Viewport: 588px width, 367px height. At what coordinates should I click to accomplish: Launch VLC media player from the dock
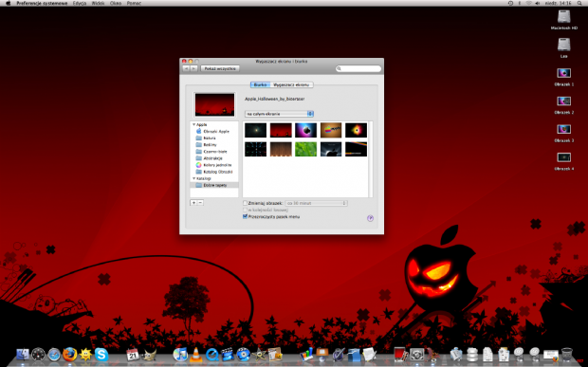tap(195, 355)
